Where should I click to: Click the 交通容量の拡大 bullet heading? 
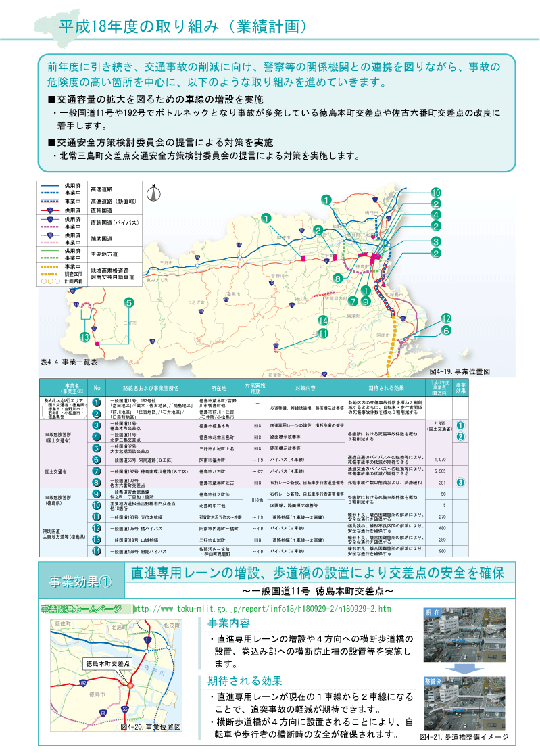[x=155, y=100]
